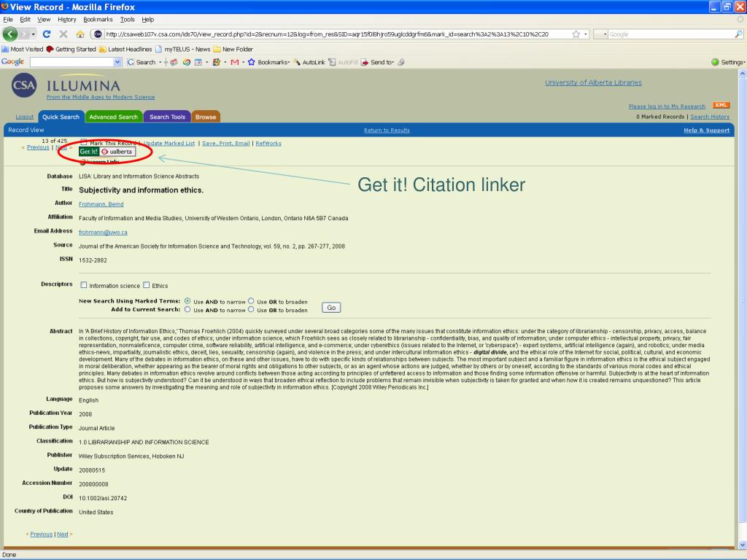
Task: Click the Google logo on the toolbar
Action: (x=13, y=62)
